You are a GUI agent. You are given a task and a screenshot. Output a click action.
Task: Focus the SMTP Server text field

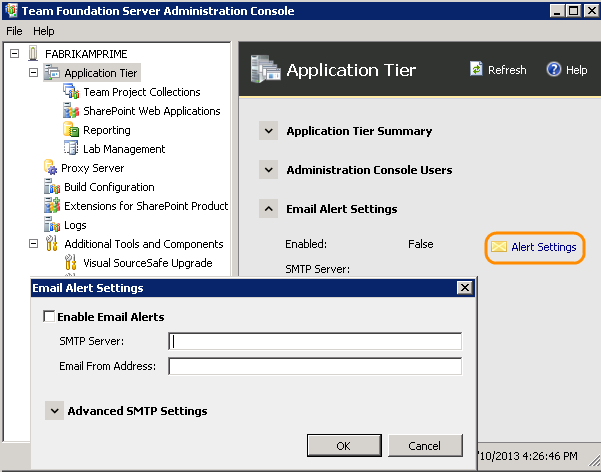pyautogui.click(x=315, y=341)
